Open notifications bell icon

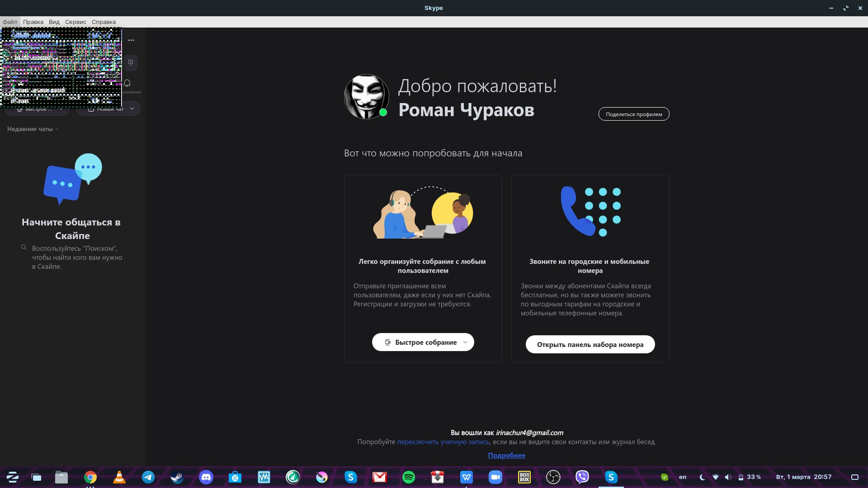127,83
